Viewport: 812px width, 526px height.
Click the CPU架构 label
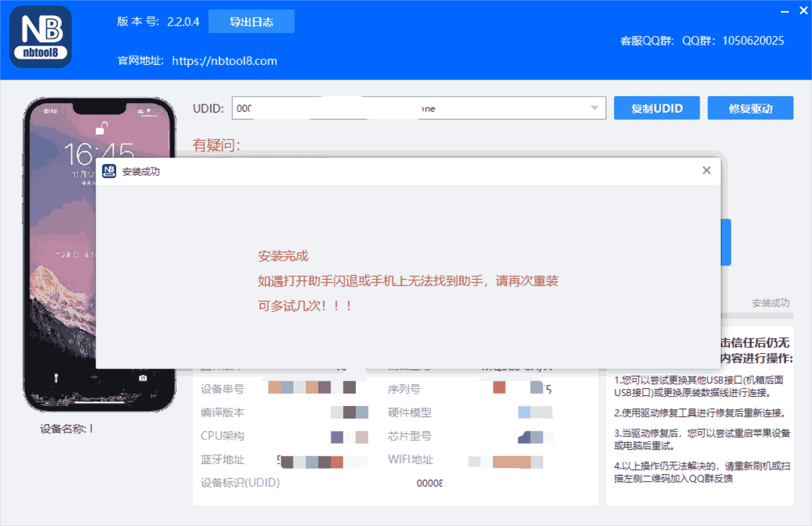(x=222, y=436)
